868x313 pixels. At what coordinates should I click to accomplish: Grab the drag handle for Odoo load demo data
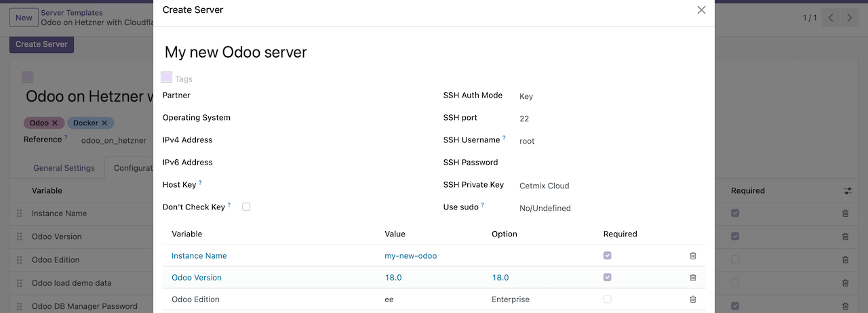[x=19, y=283]
